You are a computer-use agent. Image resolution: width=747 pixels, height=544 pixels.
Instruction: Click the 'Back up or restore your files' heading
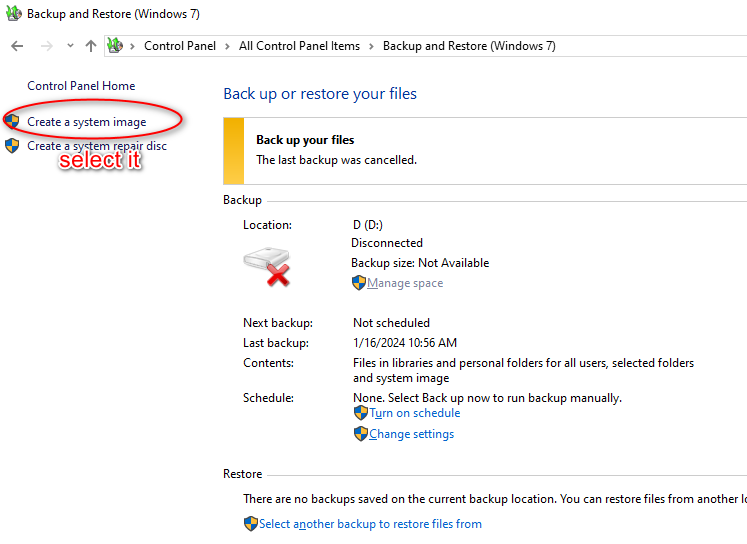click(x=320, y=94)
